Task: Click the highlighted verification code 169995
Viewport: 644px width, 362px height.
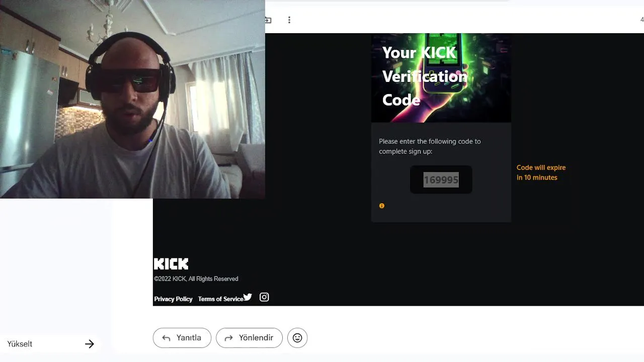Action: pos(441,180)
